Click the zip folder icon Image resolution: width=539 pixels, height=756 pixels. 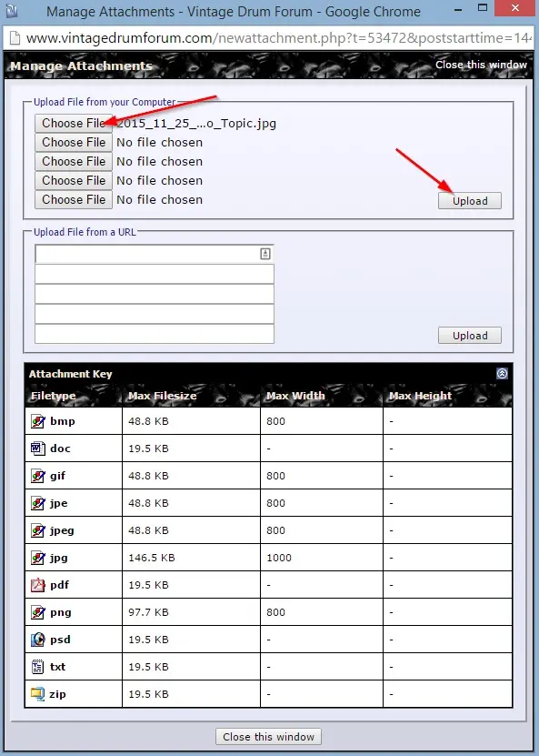coord(37,694)
